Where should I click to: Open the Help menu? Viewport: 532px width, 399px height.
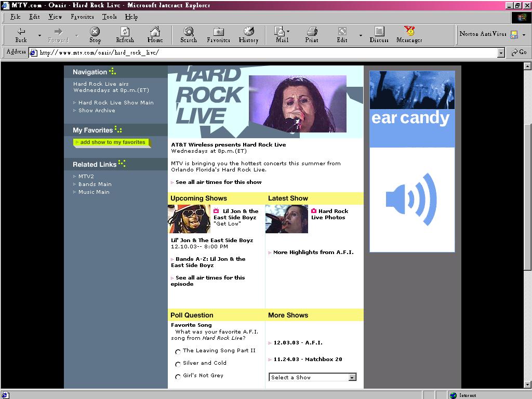pyautogui.click(x=131, y=17)
